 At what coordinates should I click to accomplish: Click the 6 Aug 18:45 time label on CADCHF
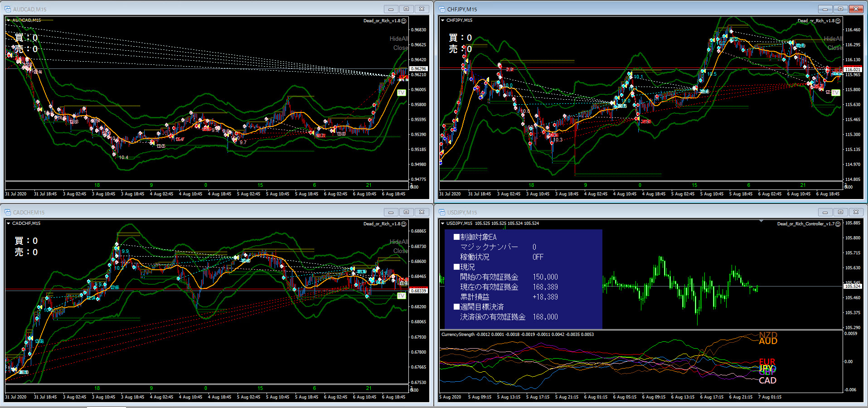tap(393, 397)
